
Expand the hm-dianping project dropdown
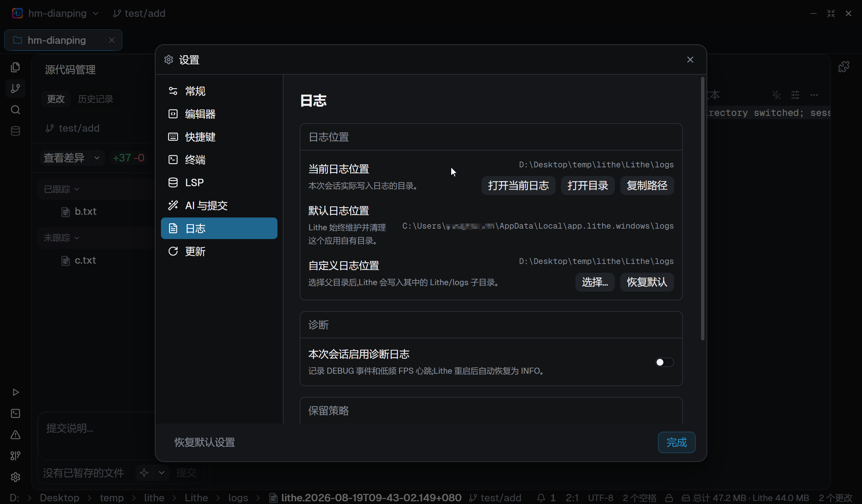click(96, 13)
